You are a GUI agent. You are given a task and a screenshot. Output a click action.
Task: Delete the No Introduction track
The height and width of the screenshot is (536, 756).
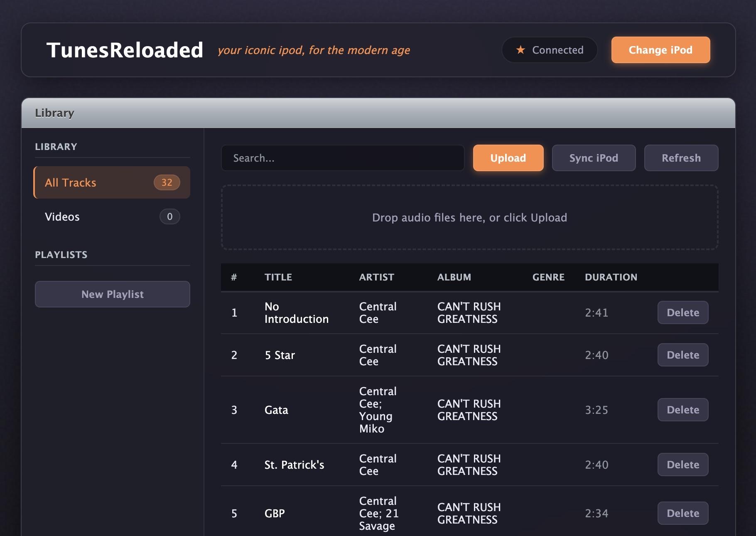(x=683, y=312)
